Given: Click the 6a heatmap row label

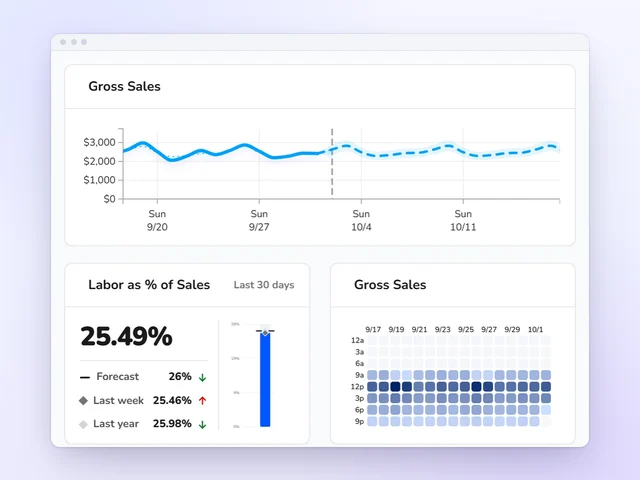Looking at the screenshot, I should 360,364.
